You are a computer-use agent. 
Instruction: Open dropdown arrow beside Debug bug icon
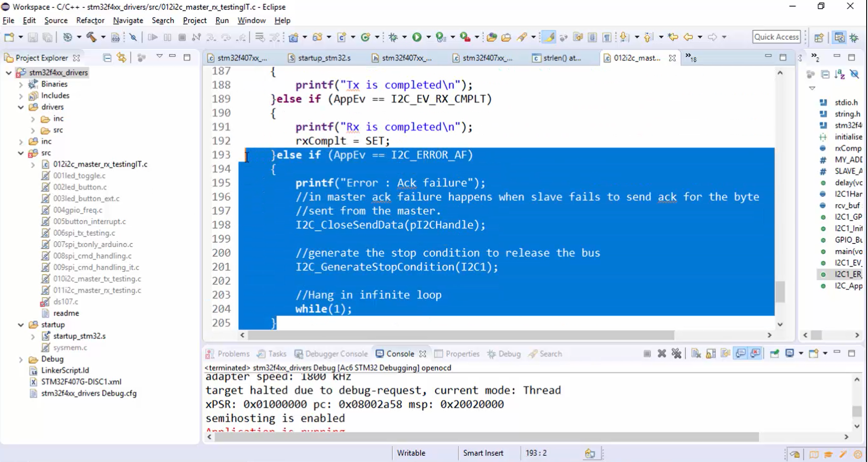tap(404, 37)
